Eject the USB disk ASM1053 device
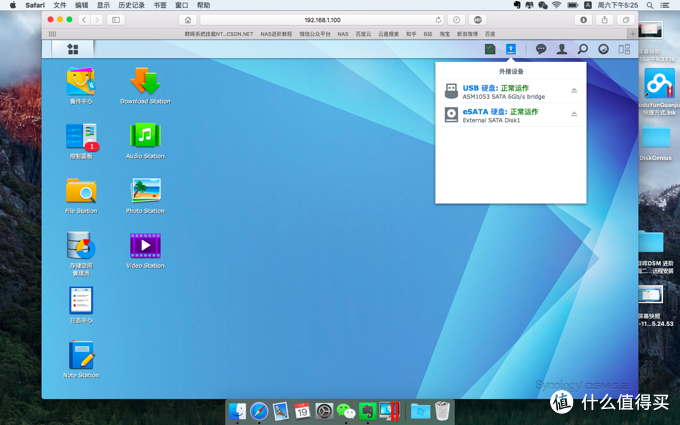Image resolution: width=680 pixels, height=425 pixels. [574, 91]
